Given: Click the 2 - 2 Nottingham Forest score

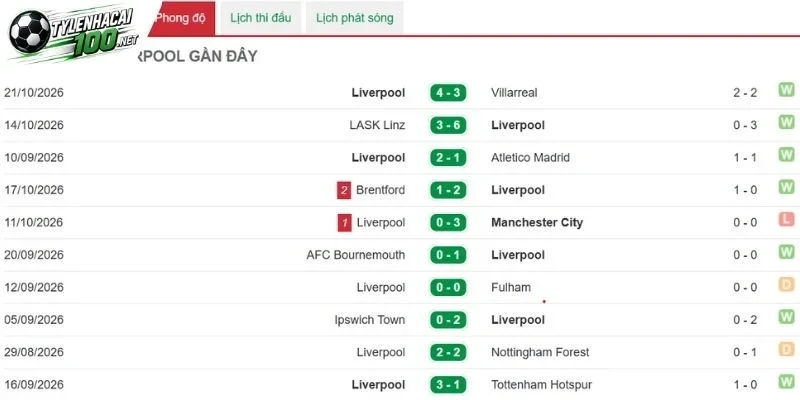Looking at the screenshot, I should point(448,353).
